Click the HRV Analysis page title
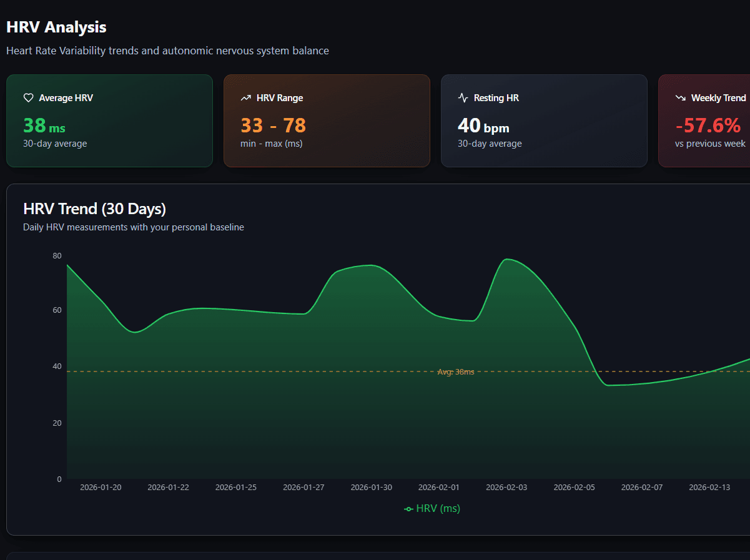The image size is (750, 560). click(56, 27)
